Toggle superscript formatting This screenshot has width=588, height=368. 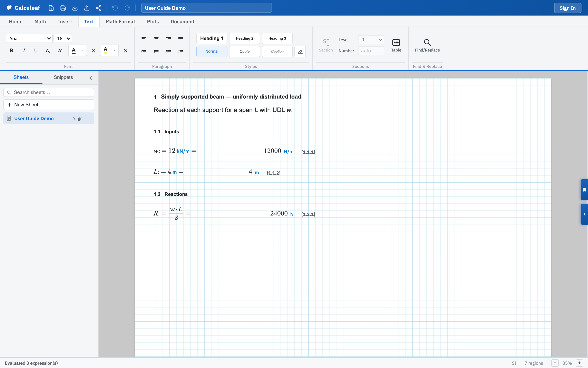[x=60, y=50]
